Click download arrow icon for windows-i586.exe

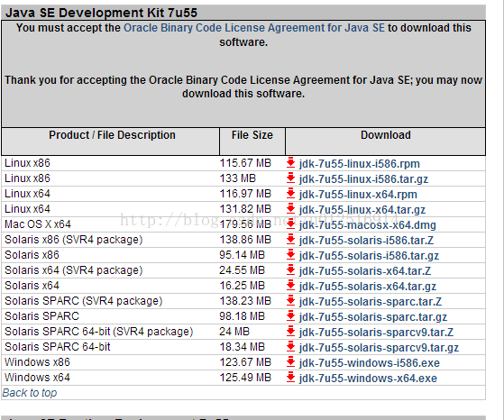(x=290, y=362)
